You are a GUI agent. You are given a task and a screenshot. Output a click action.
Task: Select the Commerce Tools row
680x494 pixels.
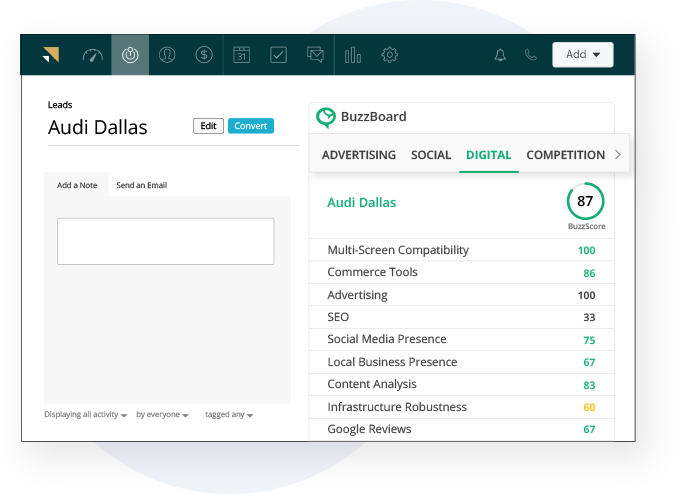[x=461, y=272]
